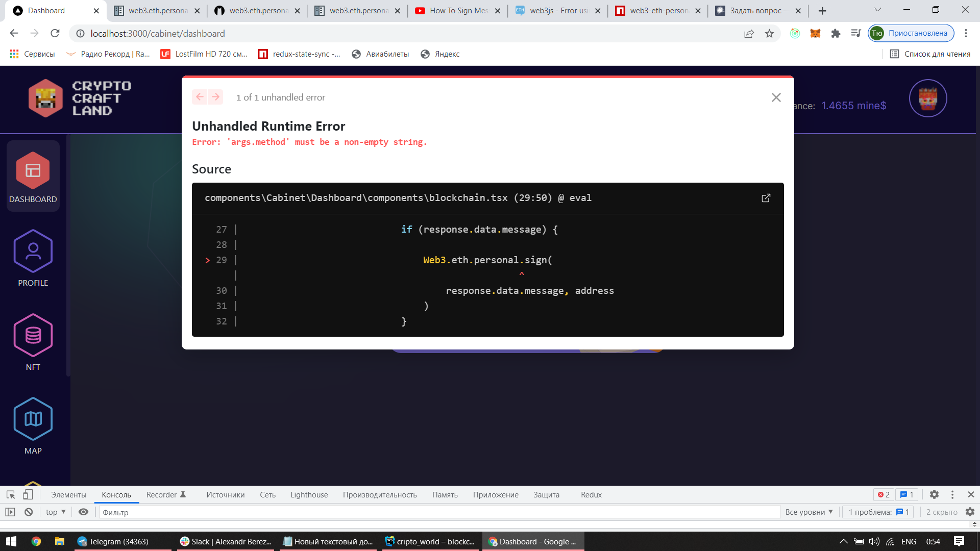This screenshot has width=980, height=551.
Task: Open blockchain.tsx source in editor icon
Action: [x=766, y=198]
